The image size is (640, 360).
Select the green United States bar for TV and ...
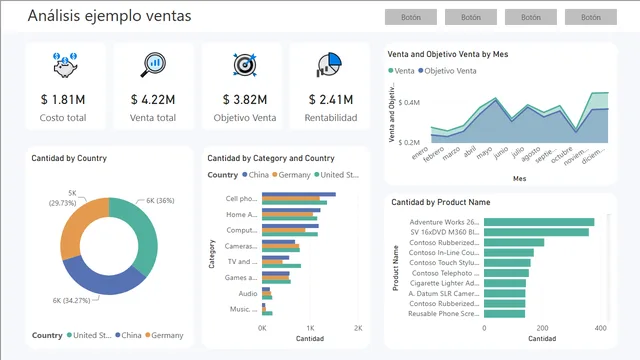pos(282,266)
